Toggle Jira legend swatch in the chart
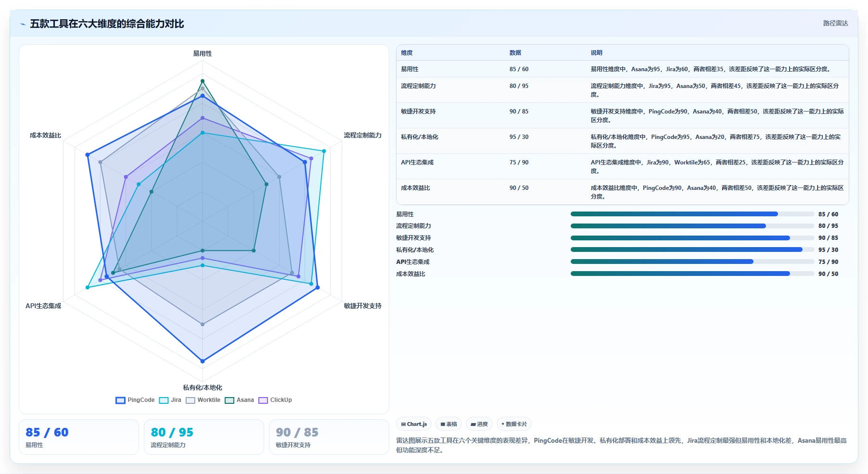 tap(164, 400)
